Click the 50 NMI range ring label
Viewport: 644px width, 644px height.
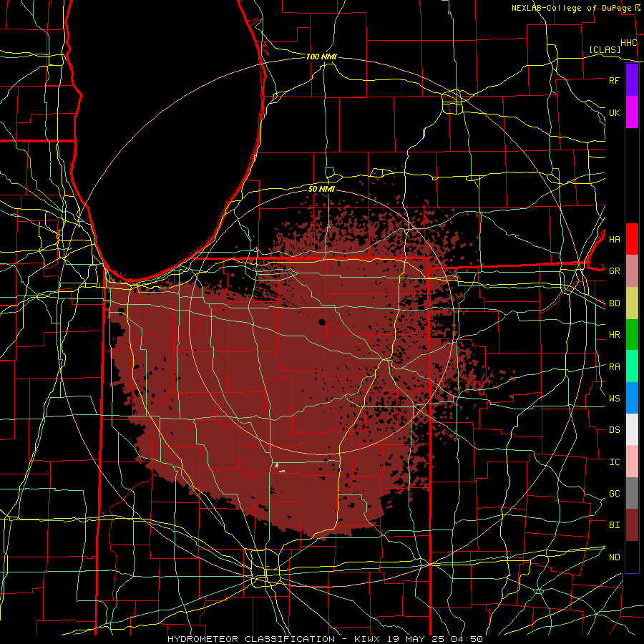pos(321,189)
